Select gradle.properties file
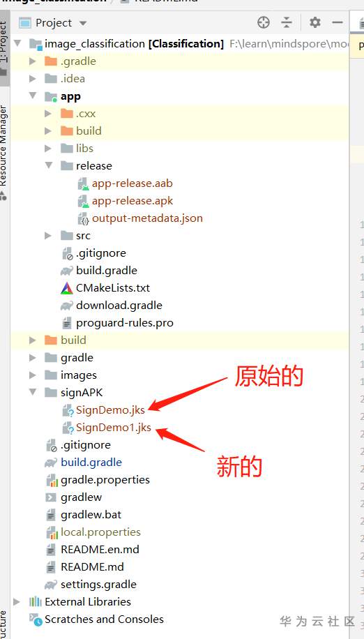 (x=105, y=480)
